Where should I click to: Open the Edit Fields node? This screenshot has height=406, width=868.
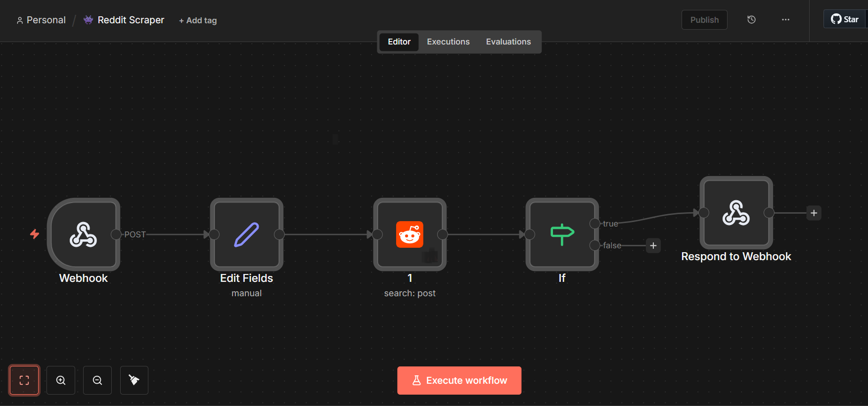pyautogui.click(x=247, y=234)
